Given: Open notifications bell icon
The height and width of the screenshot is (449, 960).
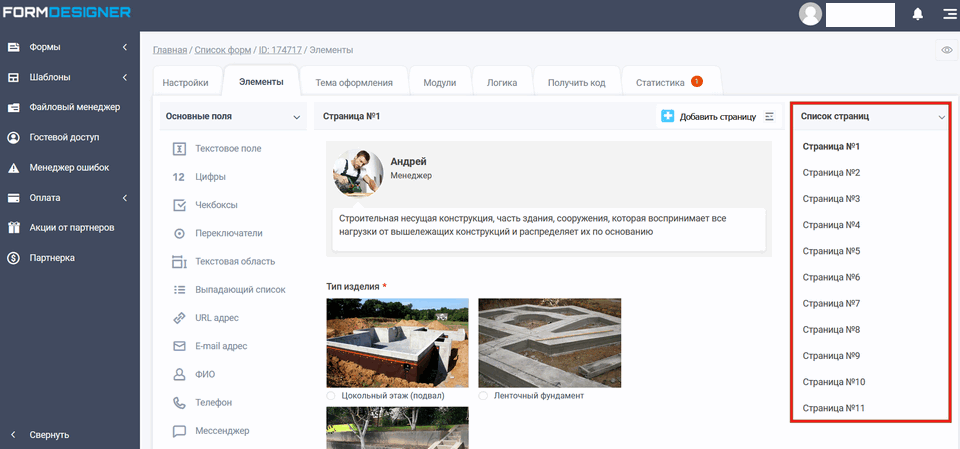Looking at the screenshot, I should tap(917, 14).
